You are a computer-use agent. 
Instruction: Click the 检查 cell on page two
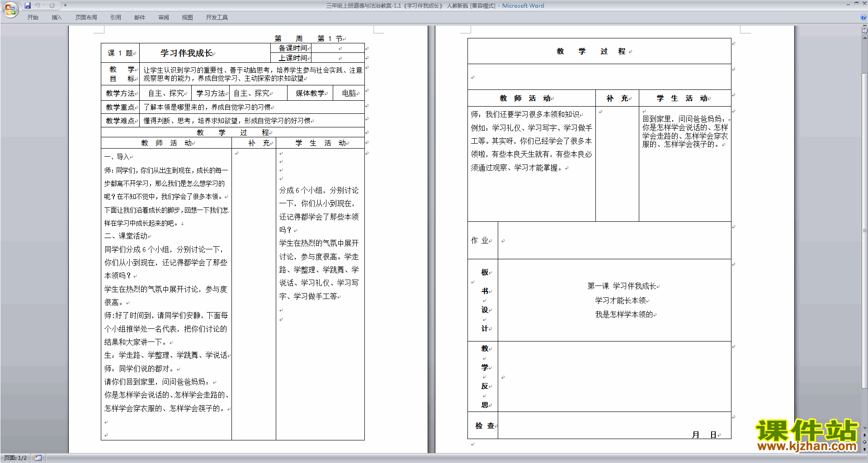[482, 426]
